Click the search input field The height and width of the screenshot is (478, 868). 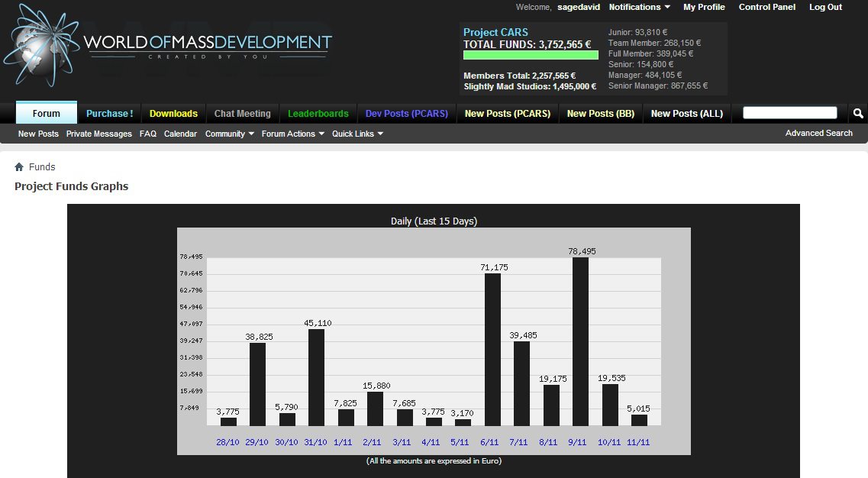[x=789, y=113]
